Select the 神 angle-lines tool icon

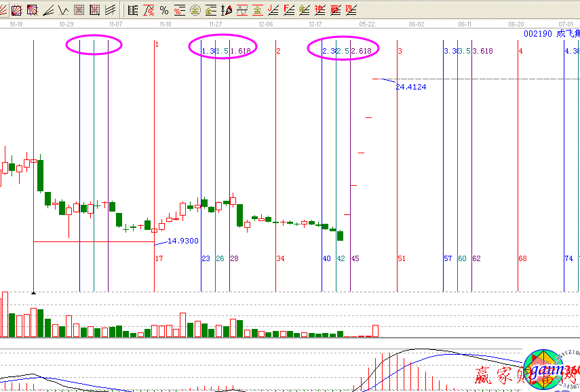click(320, 9)
